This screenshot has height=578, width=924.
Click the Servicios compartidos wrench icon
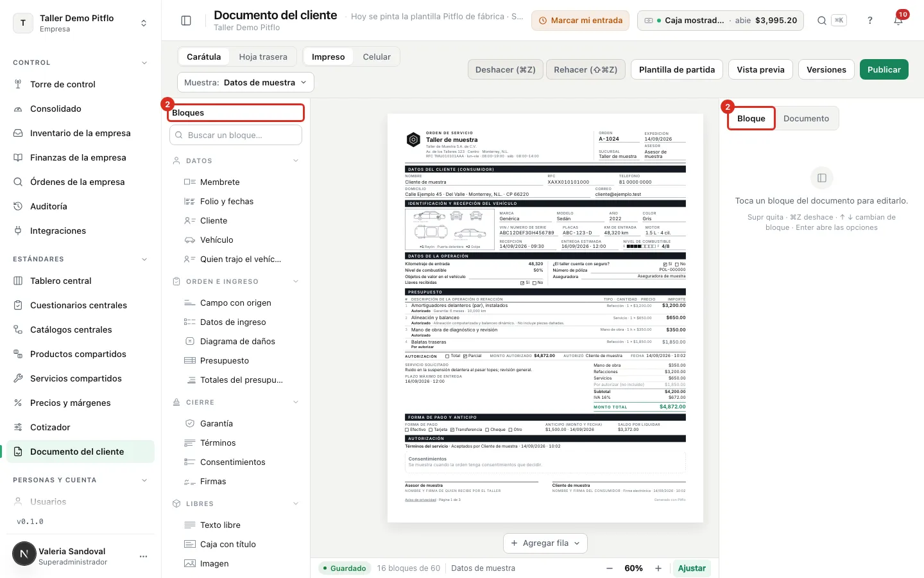click(18, 378)
